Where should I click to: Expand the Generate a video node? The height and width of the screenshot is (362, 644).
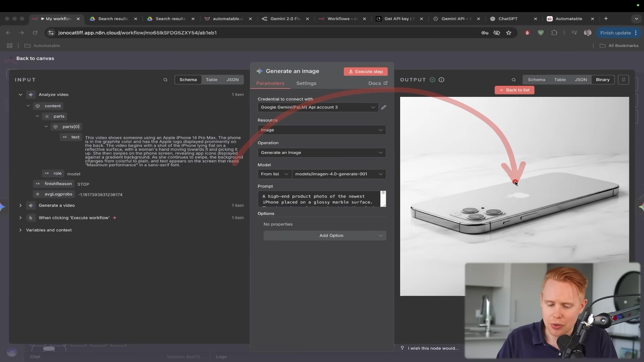[x=20, y=205]
